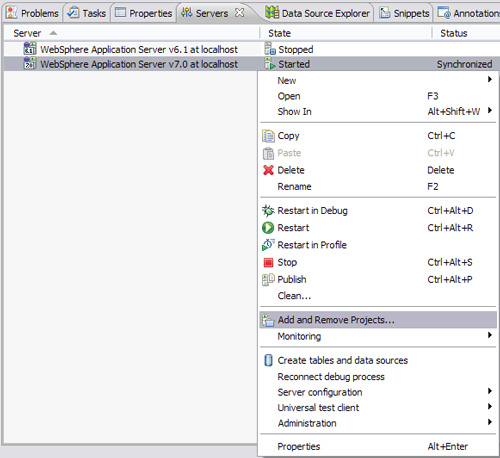The image size is (500, 458).
Task: Click the Annotations tab icon
Action: click(444, 13)
